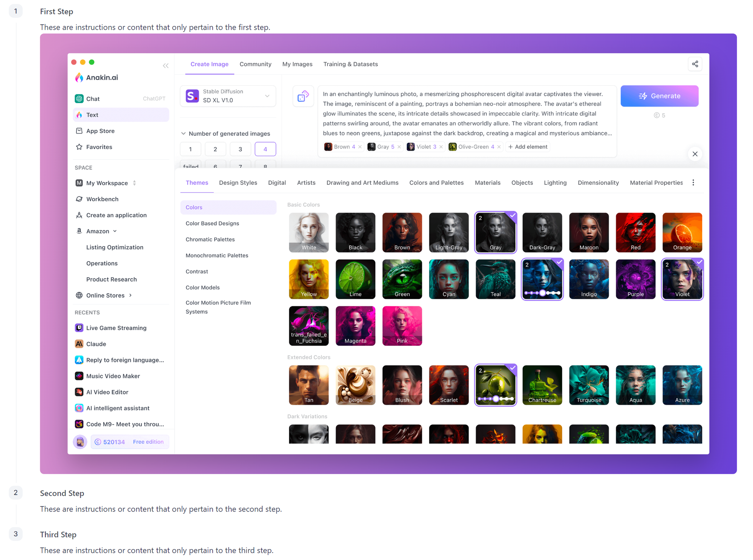The image size is (753, 560).
Task: Select Chromatic Palettes subcategory
Action: point(228,240)
